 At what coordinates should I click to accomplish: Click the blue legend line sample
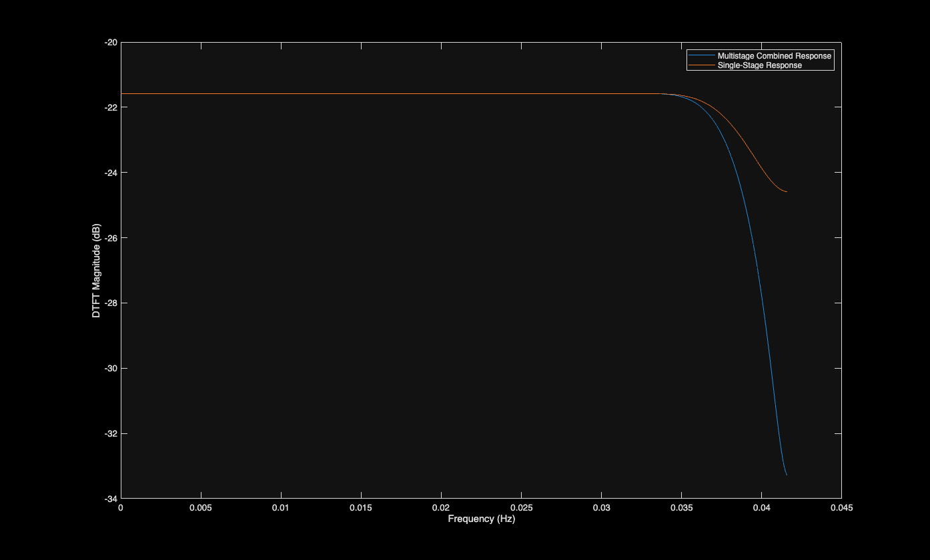[702, 56]
